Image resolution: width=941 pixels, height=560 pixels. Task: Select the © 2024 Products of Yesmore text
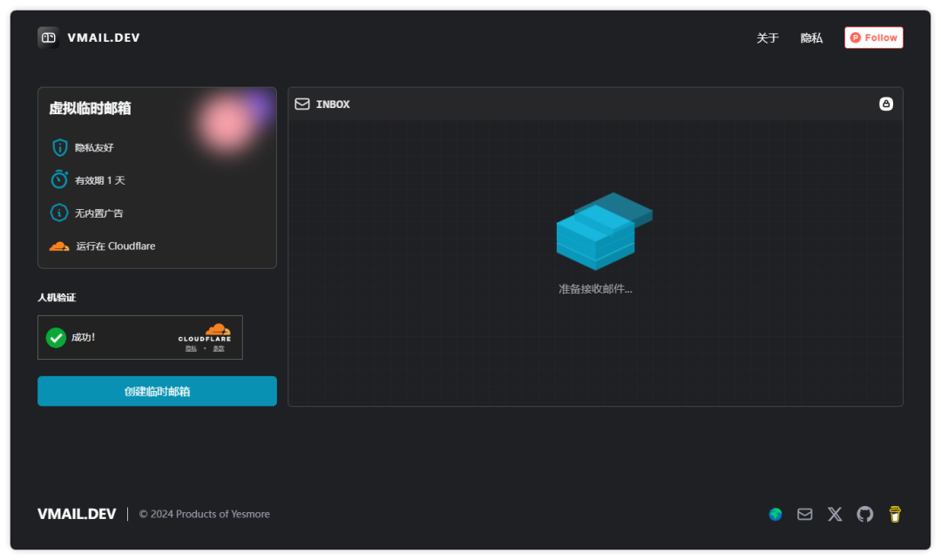pyautogui.click(x=205, y=515)
